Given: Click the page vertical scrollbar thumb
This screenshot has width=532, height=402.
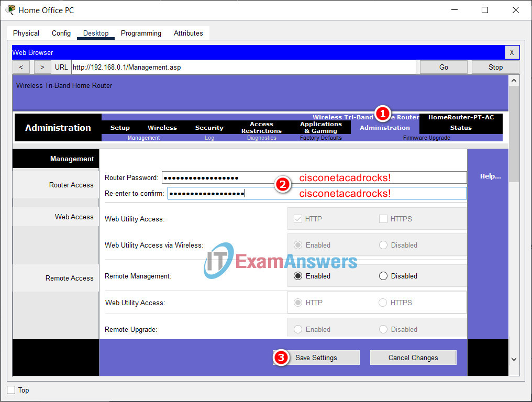Looking at the screenshot, I should (x=514, y=134).
